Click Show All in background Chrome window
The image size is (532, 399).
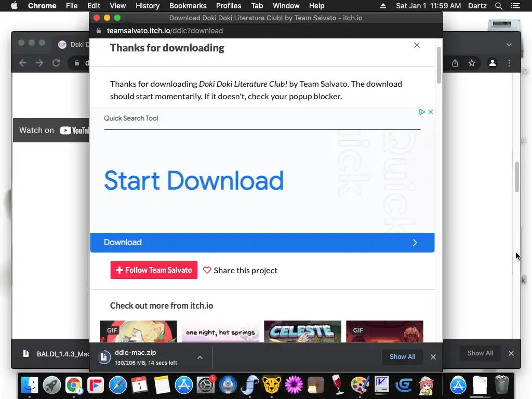[480, 353]
